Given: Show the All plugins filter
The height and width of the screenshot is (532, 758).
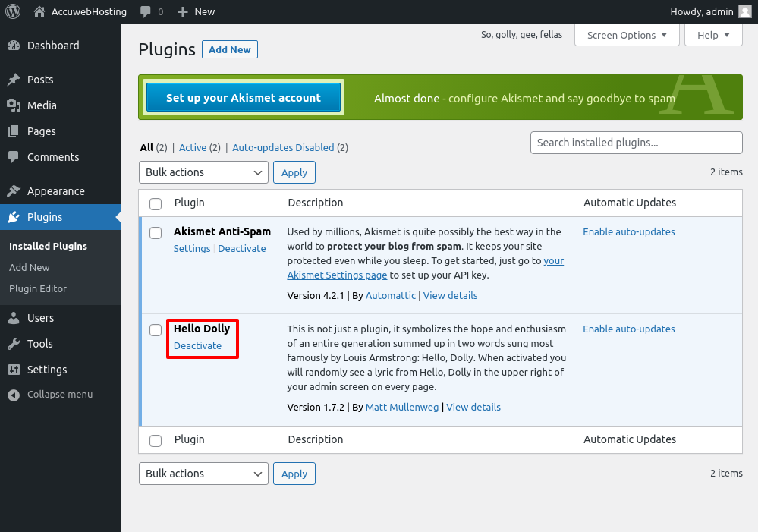Looking at the screenshot, I should point(146,147).
